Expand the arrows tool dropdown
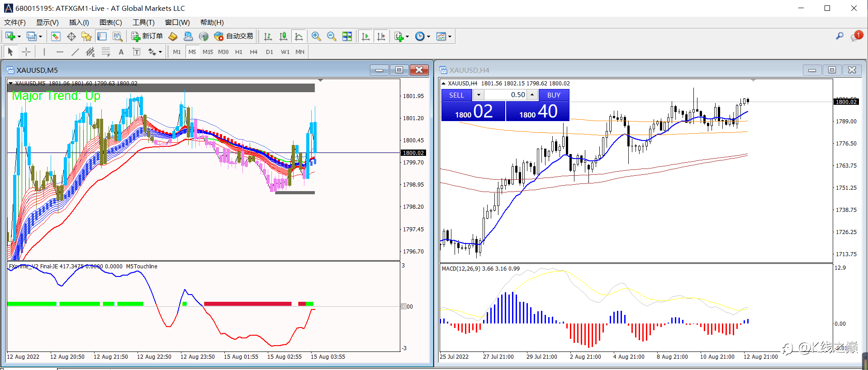This screenshot has width=868, height=370. pos(160,52)
